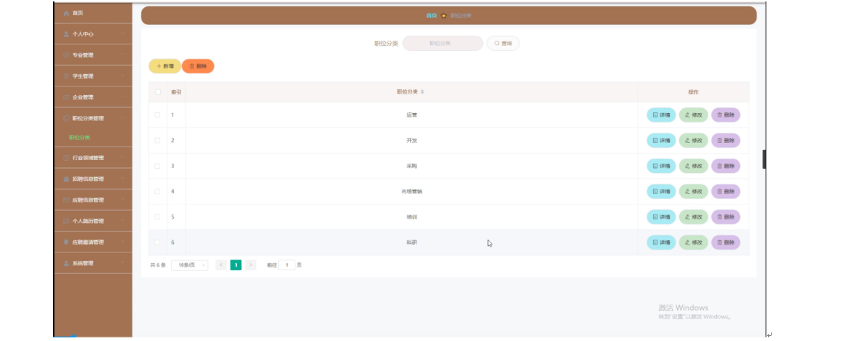Click the icon beside 个人简历管理
The image size is (868, 341).
[66, 222]
